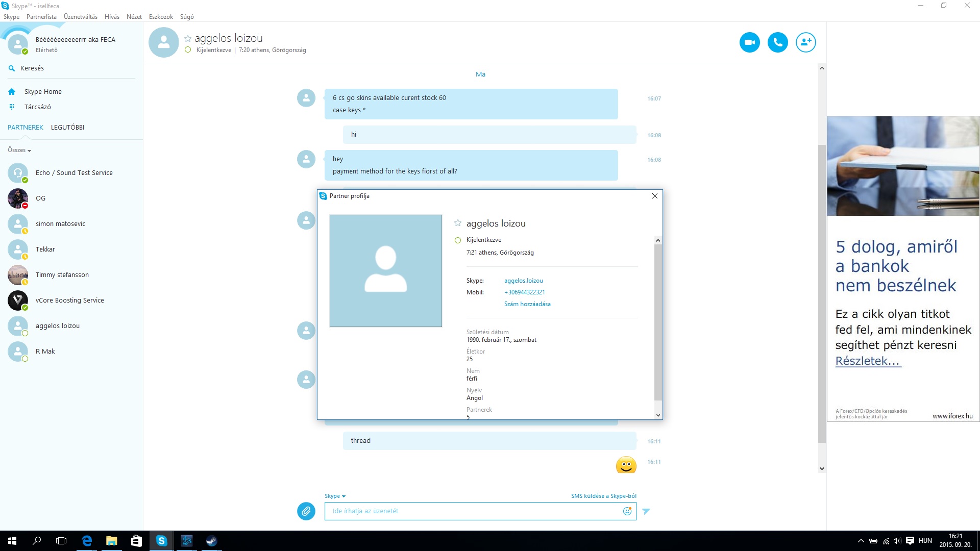Open the Részletek... ad link
This screenshot has width=980, height=551.
868,361
